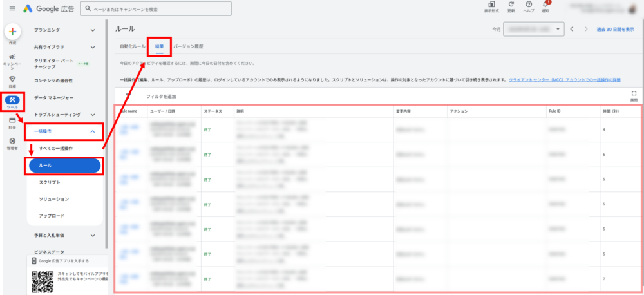
Task: Open the 目標 trophy icon in sidebar
Action: click(x=13, y=80)
